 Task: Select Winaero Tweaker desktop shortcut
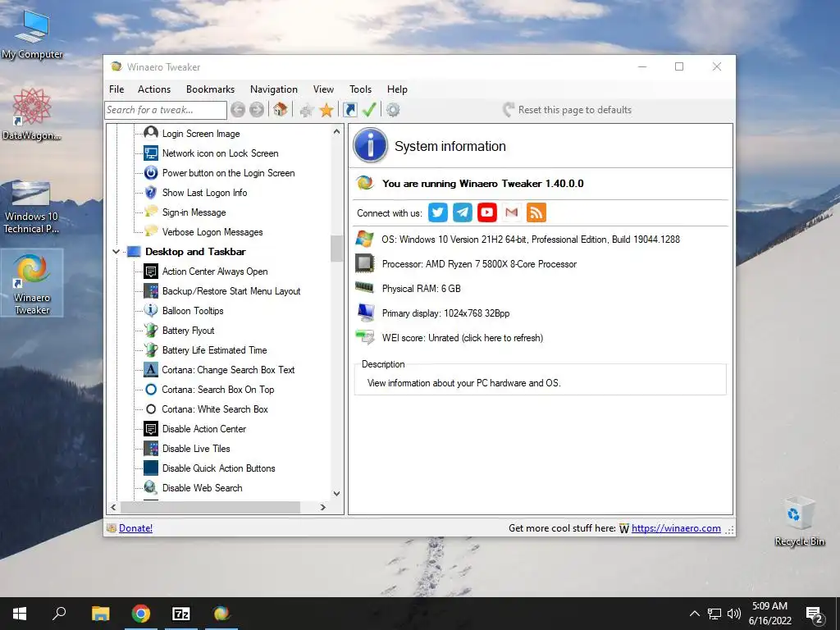32,284
